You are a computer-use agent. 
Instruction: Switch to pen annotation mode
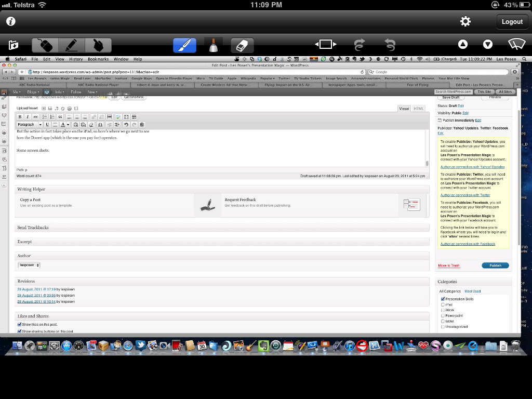(x=72, y=45)
